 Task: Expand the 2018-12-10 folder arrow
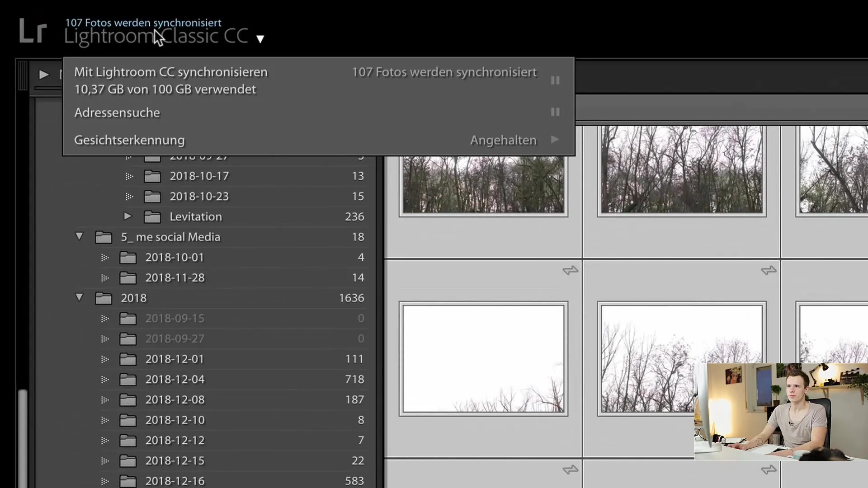click(x=104, y=420)
